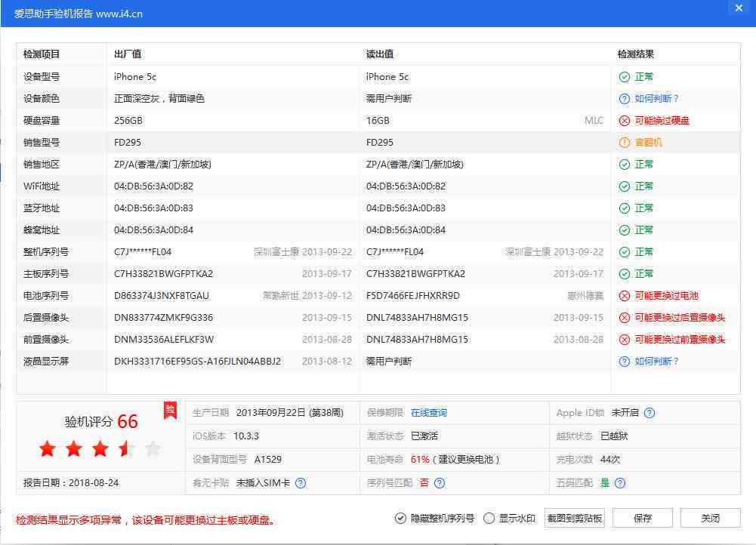This screenshot has height=545, width=756.
Task: Click the 关闭 button
Action: coord(710,518)
